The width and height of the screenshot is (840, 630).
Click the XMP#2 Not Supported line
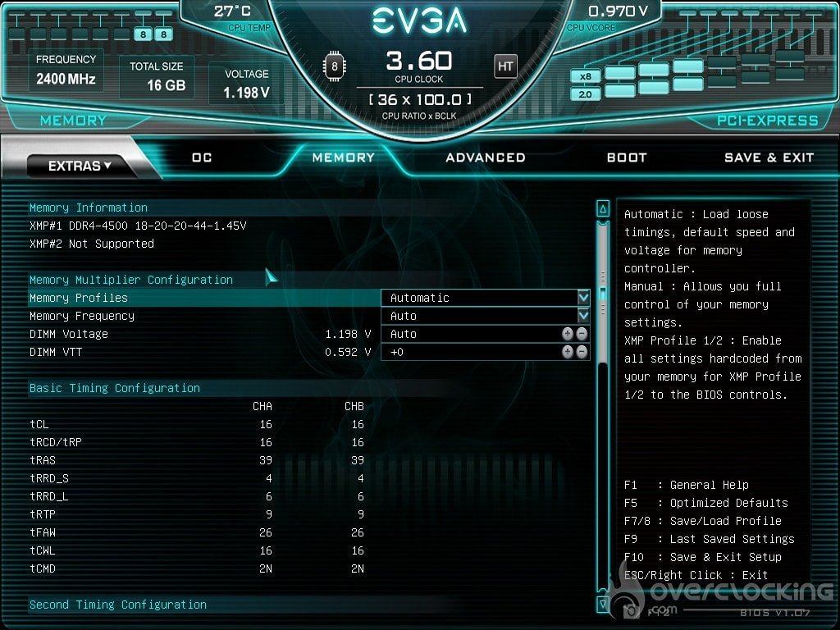[92, 244]
